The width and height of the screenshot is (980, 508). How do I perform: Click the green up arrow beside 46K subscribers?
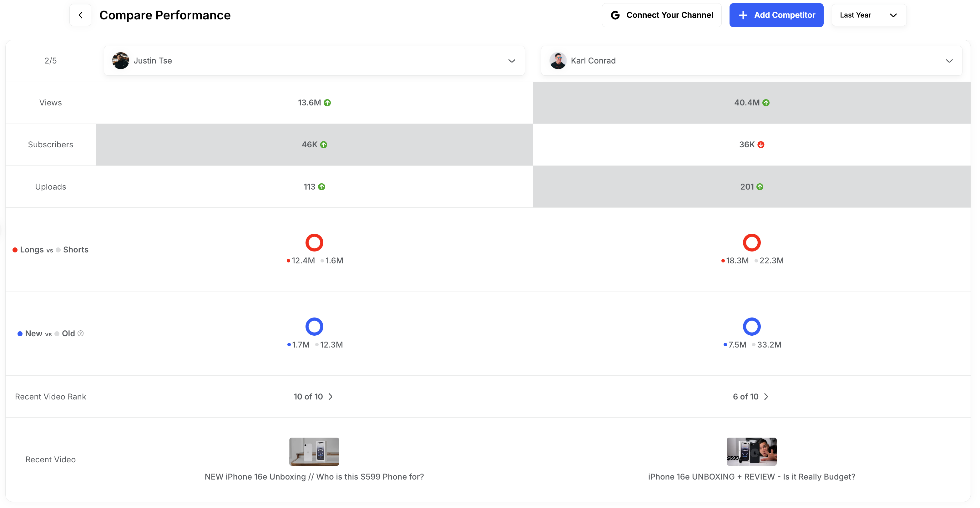324,145
